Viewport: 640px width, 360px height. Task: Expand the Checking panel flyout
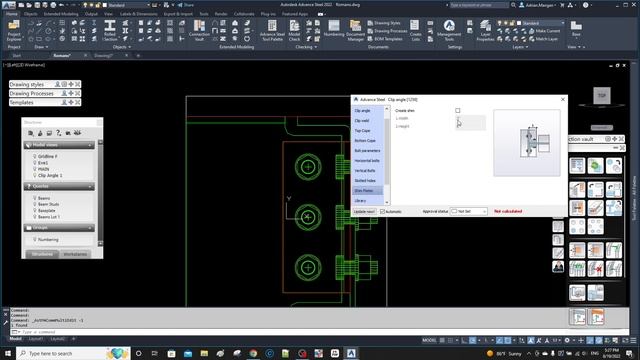point(306,47)
